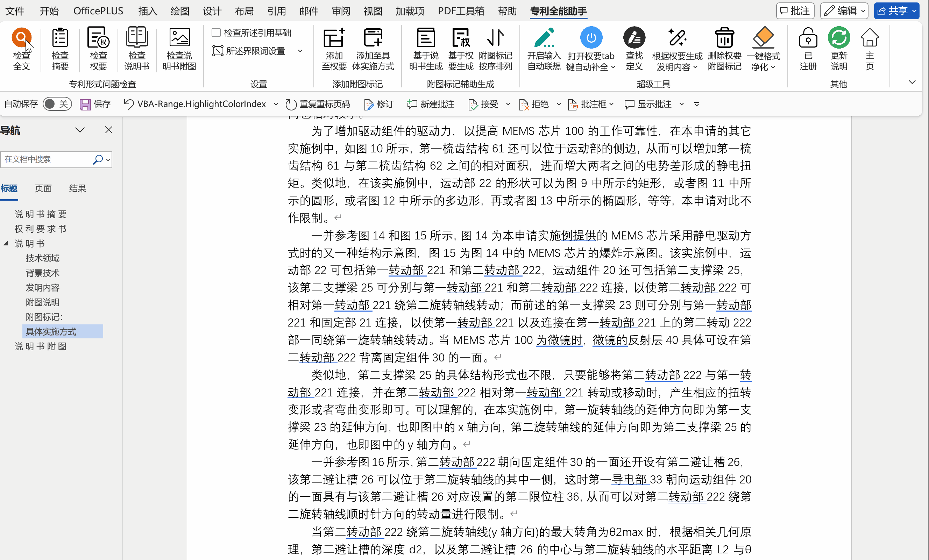
Task: Enable 检查所述引用基础 checkbox
Action: [x=216, y=33]
